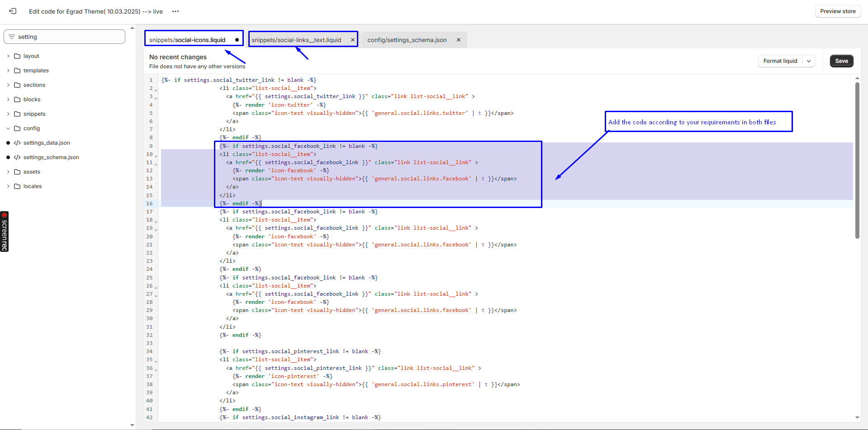The width and height of the screenshot is (868, 430).
Task: Open settings_data.json from the file tree
Action: pyautogui.click(x=47, y=143)
